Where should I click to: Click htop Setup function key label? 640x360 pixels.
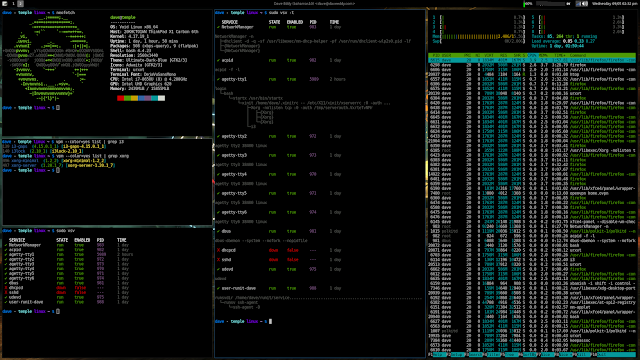(457, 355)
